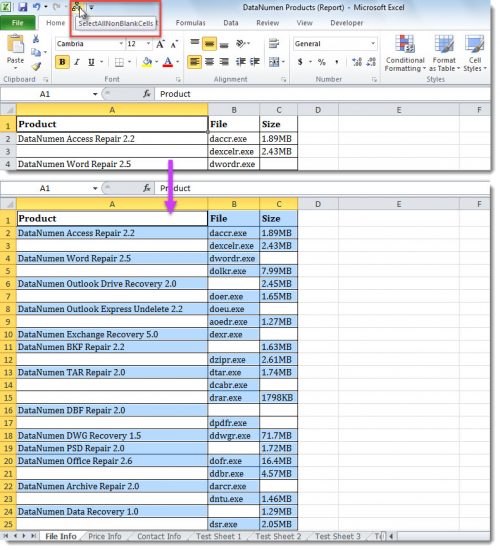Click the Wrap Text icon

point(274,43)
